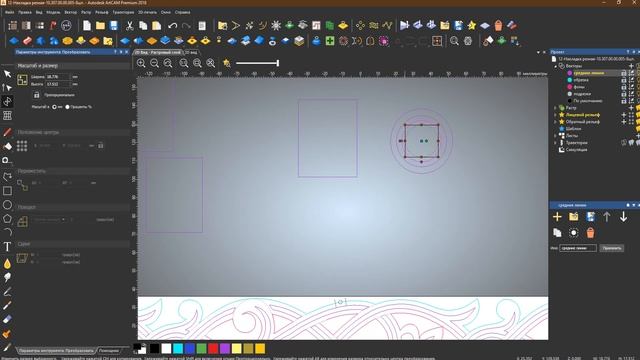Click the orange trash bin icon in the top toolbar
Viewport: 640px width, 360px height.
point(498,26)
